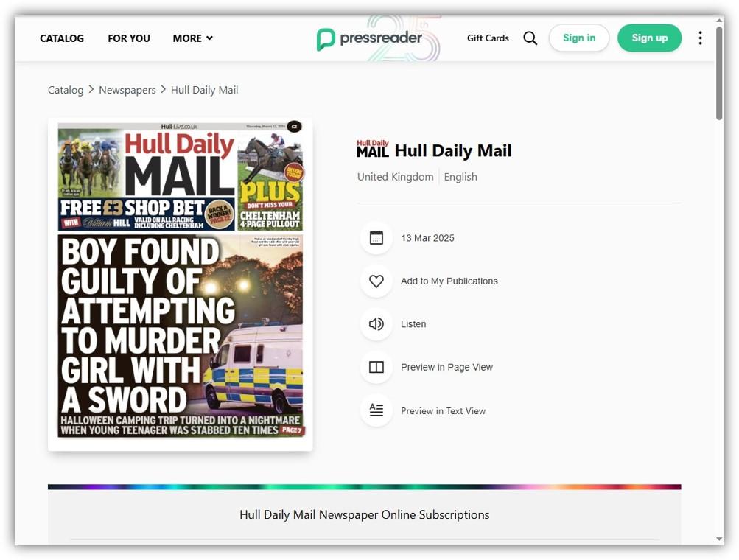
Task: Go to the For You section
Action: pyautogui.click(x=129, y=38)
